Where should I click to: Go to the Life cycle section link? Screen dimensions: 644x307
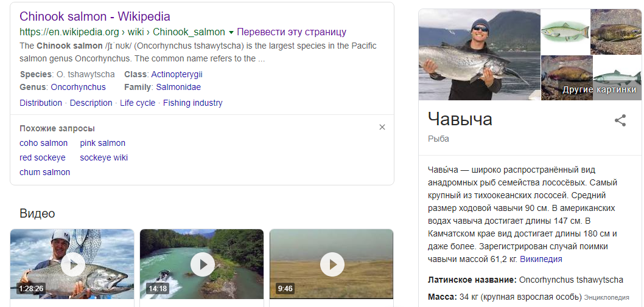tap(138, 103)
